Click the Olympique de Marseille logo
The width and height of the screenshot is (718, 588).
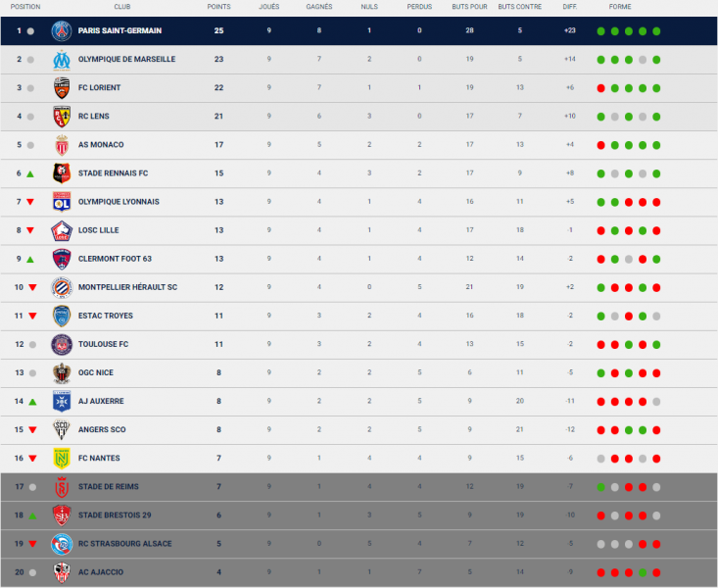(63, 59)
